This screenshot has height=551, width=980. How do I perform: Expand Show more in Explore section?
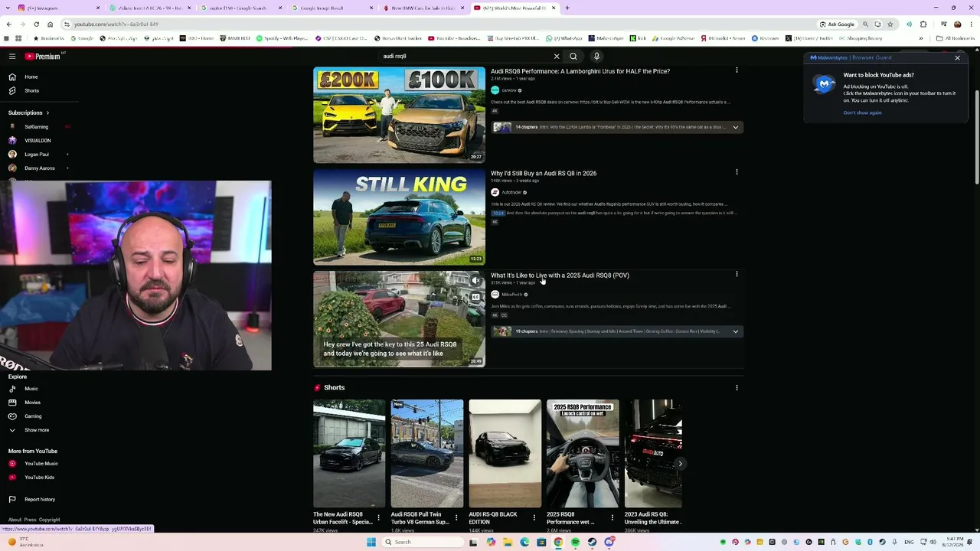point(36,430)
